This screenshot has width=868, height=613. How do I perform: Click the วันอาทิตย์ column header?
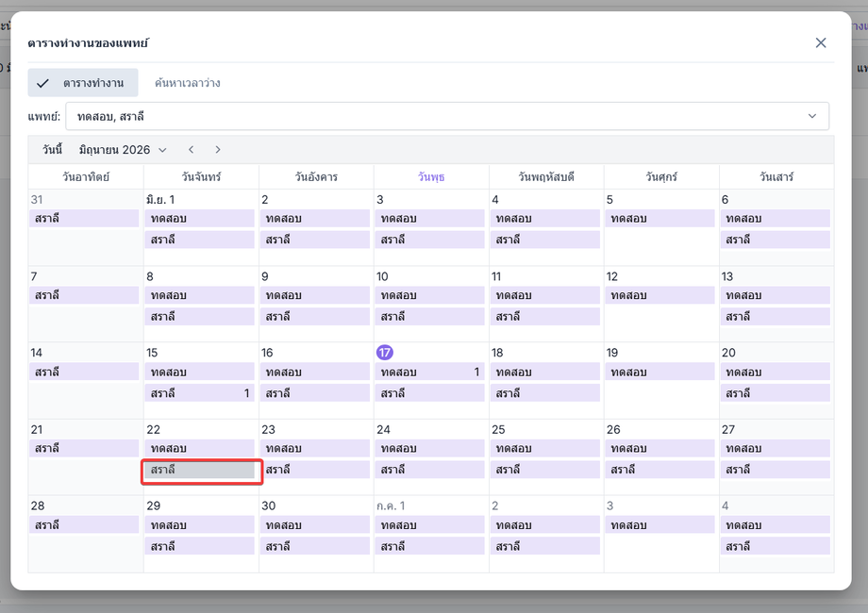click(x=86, y=177)
